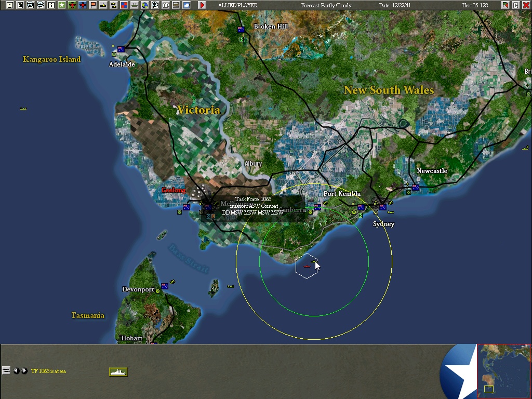Select the yellow-framed ship icon in bottom panel

point(118,372)
